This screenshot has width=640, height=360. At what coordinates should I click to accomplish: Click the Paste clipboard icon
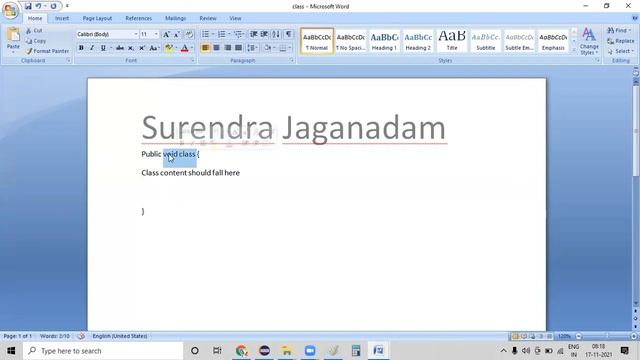pyautogui.click(x=13, y=35)
